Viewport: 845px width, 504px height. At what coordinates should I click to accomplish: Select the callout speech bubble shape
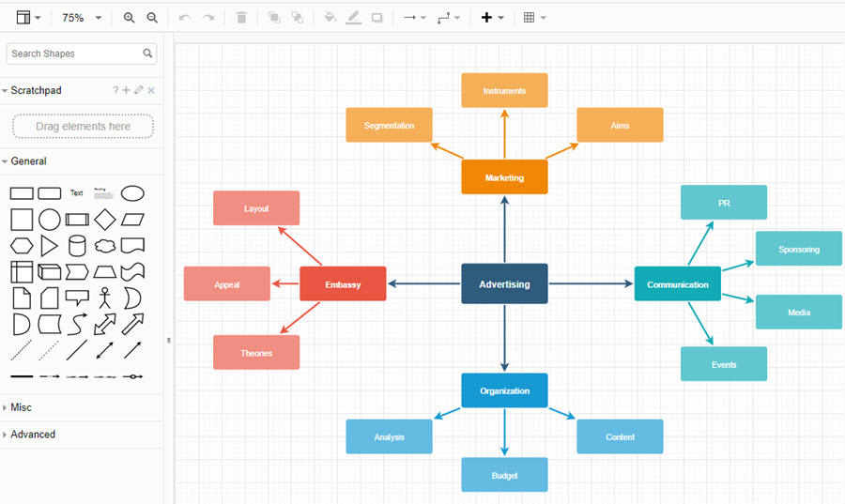tap(77, 298)
